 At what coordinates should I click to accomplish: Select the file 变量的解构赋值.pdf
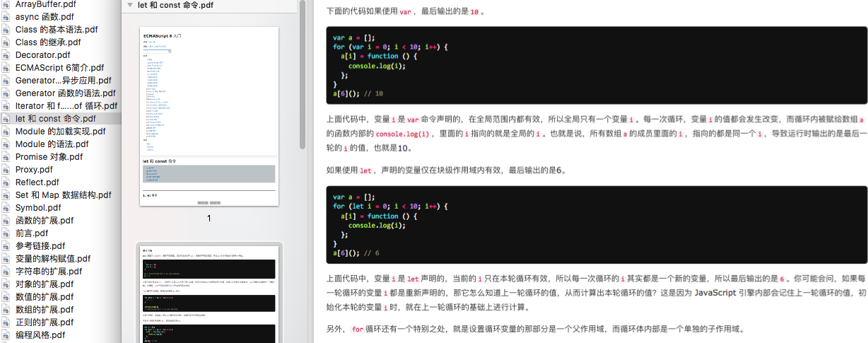53,258
